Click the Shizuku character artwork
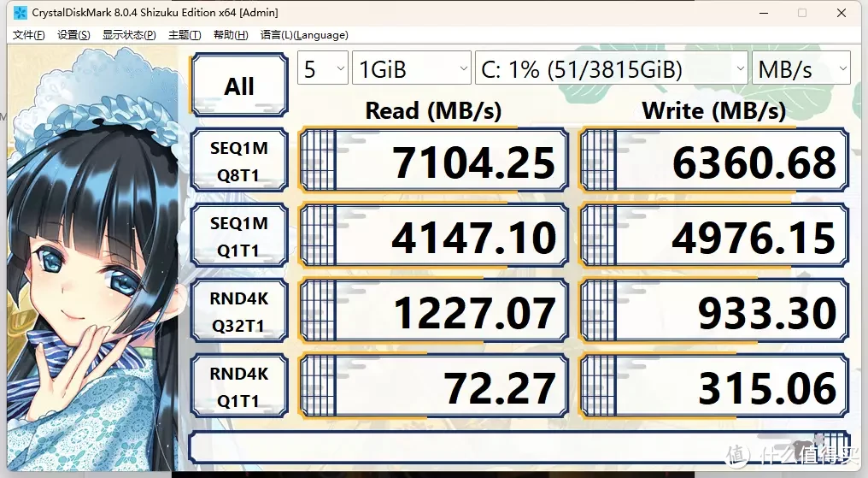This screenshot has height=478, width=868. point(94,260)
